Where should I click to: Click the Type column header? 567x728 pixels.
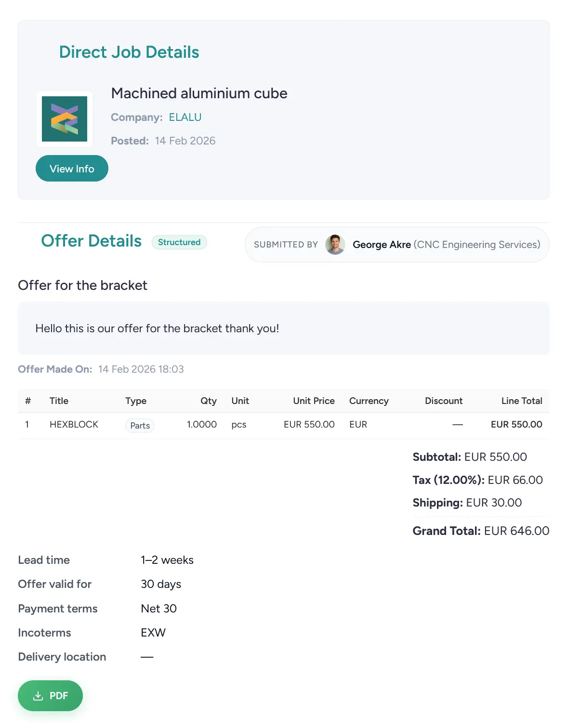pyautogui.click(x=136, y=401)
